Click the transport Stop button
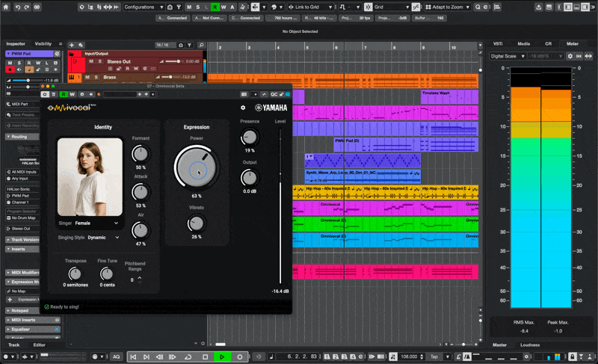Screen dimensions: 598x364 coord(205,357)
